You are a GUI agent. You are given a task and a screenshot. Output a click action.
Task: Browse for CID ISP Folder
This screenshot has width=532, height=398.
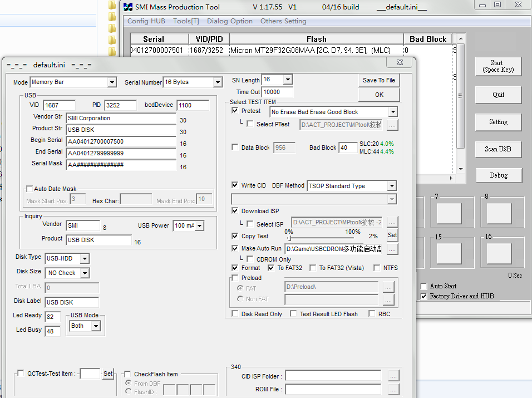(393, 376)
